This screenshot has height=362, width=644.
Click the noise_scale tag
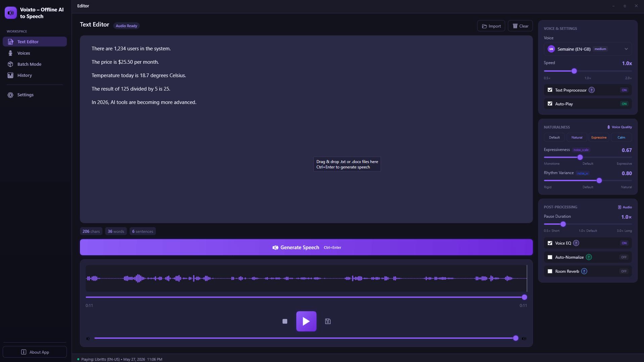click(581, 150)
